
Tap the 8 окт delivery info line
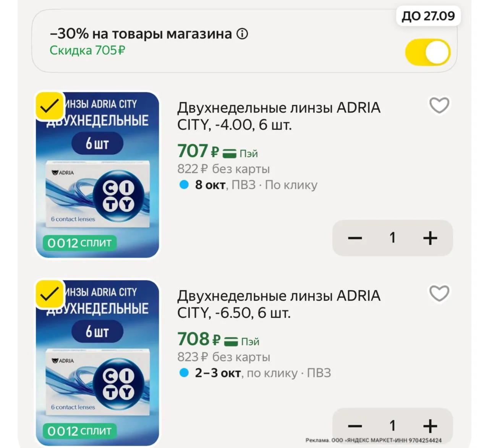click(248, 185)
